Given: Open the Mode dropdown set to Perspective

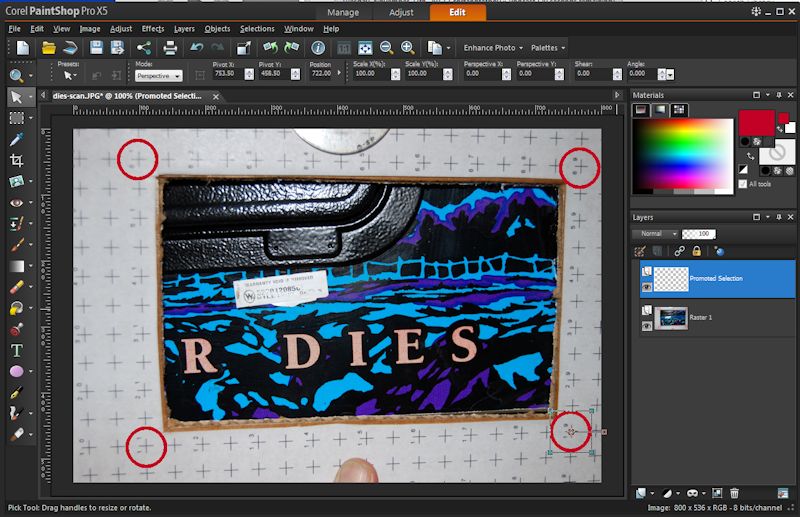Looking at the screenshot, I should point(158,75).
